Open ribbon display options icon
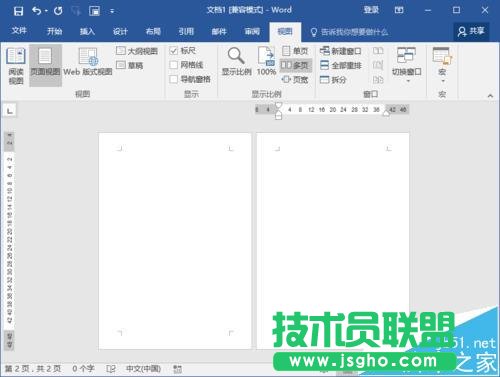The height and width of the screenshot is (377, 500). point(399,10)
